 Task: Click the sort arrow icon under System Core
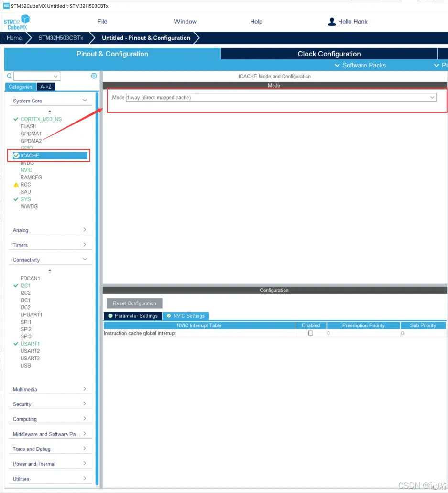(x=50, y=112)
